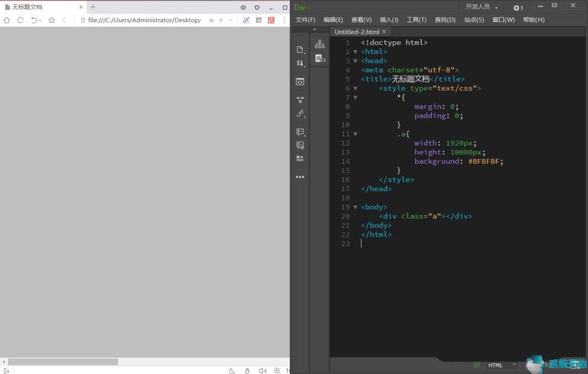This screenshot has height=374, width=588.
Task: Open the Customize Toolbar three-dots icon
Action: (300, 176)
